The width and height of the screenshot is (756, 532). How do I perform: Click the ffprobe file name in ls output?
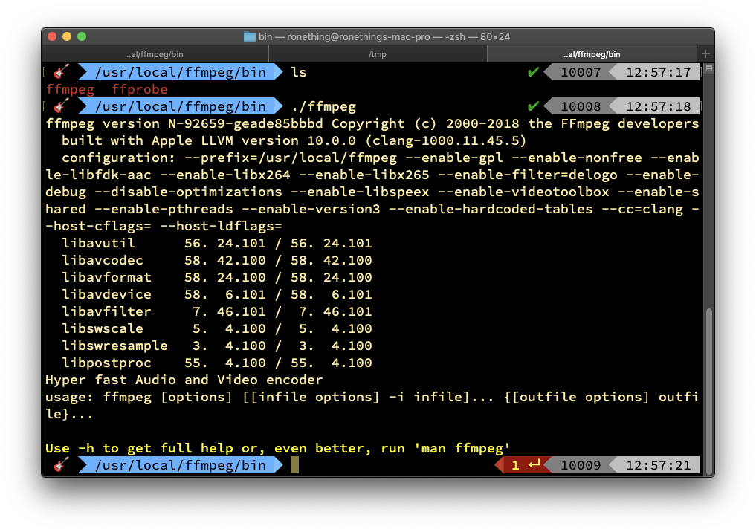140,89
